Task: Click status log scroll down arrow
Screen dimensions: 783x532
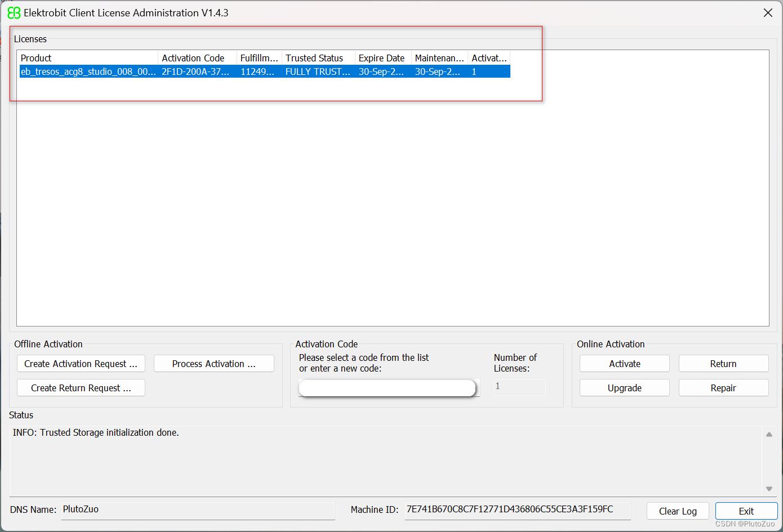Action: [769, 489]
